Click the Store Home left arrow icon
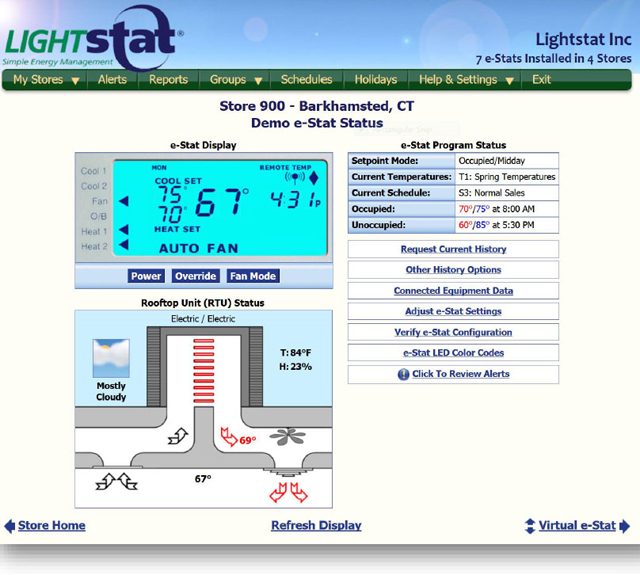640x575 pixels. click(10, 526)
